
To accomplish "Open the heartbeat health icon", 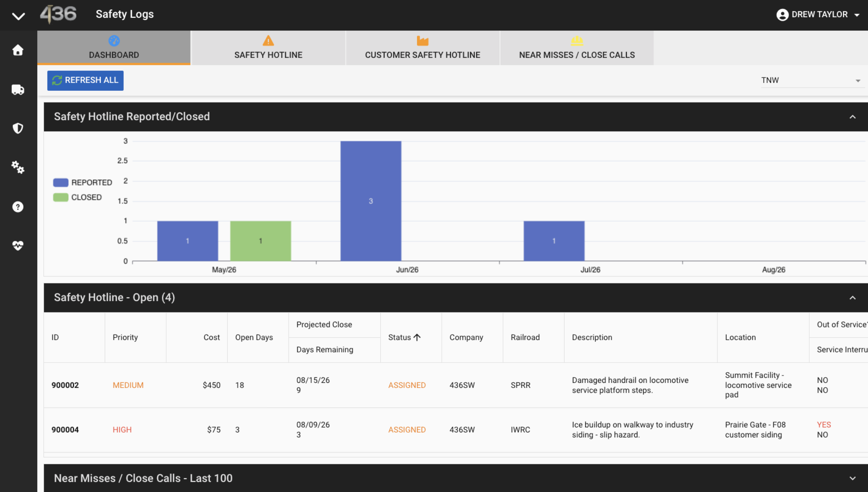I will click(x=18, y=246).
